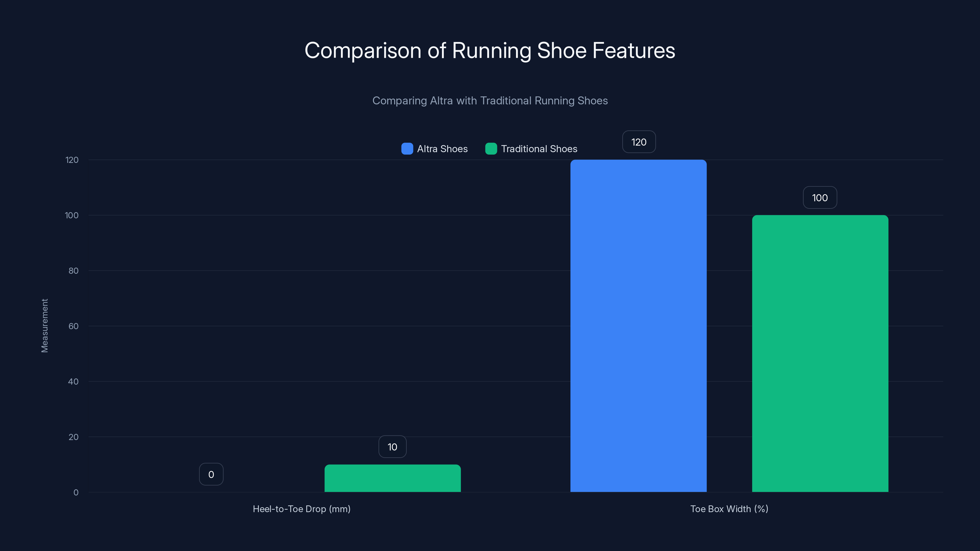The image size is (980, 551).
Task: Expand details on the Toe Box Width category
Action: (729, 509)
